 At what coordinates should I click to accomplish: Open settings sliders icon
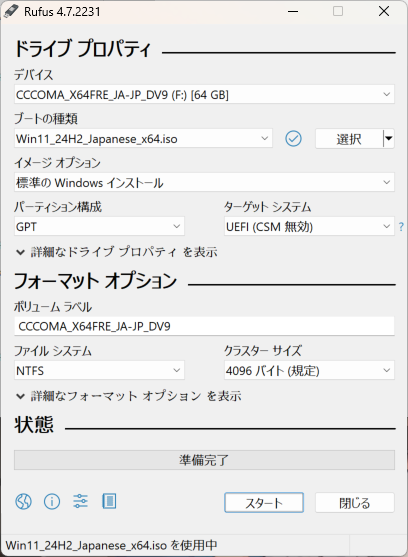click(80, 502)
